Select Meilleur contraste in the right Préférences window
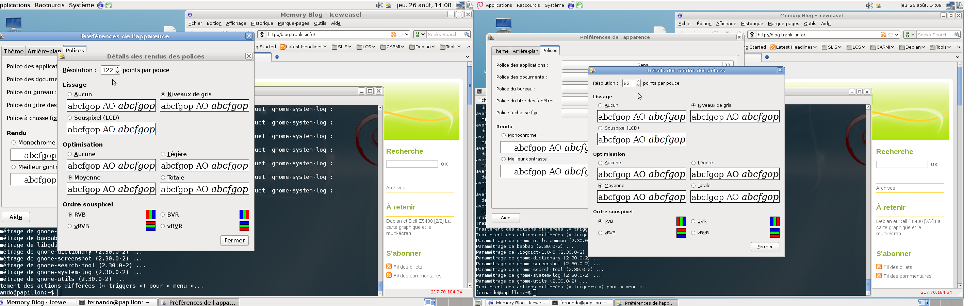This screenshot has height=306, width=980. tap(504, 159)
